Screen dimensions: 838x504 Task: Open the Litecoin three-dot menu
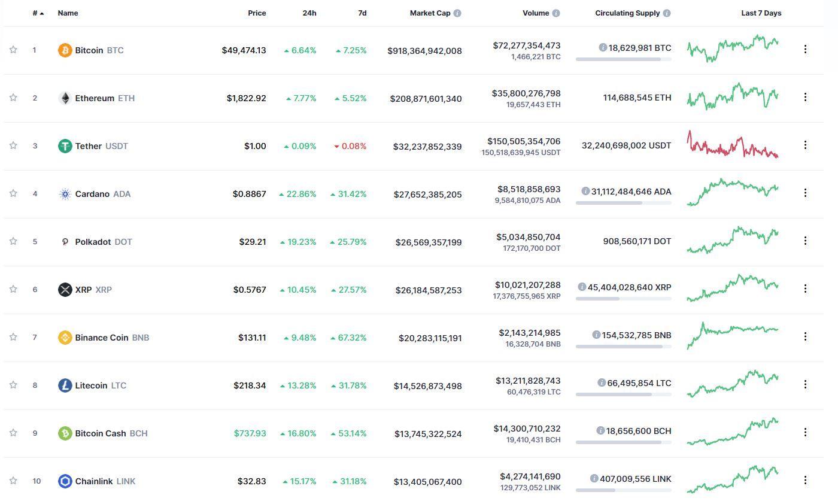(805, 384)
